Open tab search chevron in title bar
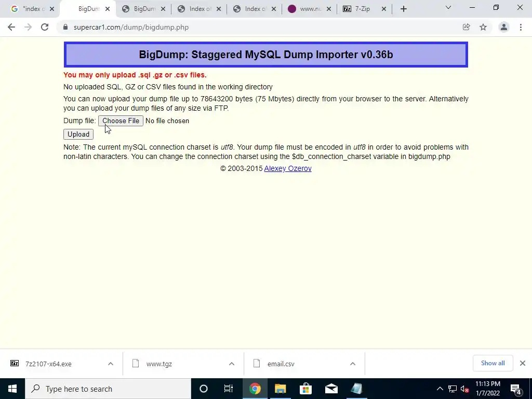The image size is (532, 399). coord(448,7)
